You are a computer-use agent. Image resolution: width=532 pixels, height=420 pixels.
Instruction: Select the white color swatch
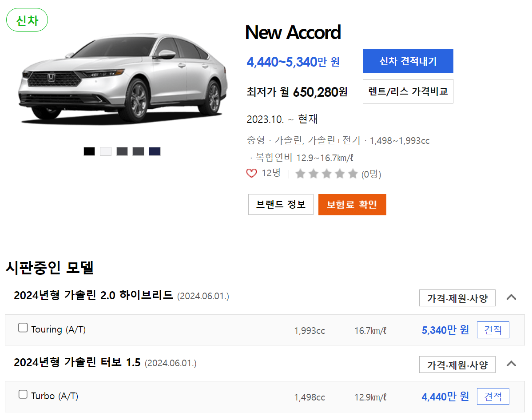106,151
